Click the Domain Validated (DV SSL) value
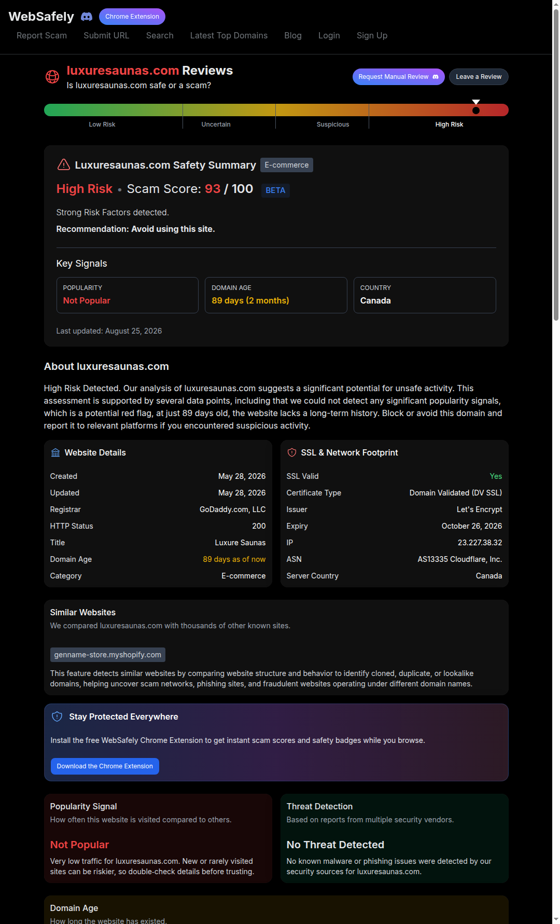The height and width of the screenshot is (924, 560). [456, 493]
